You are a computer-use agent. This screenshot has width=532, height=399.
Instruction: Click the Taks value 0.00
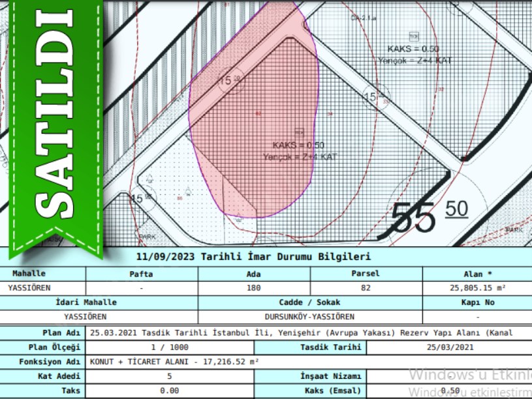click(169, 391)
